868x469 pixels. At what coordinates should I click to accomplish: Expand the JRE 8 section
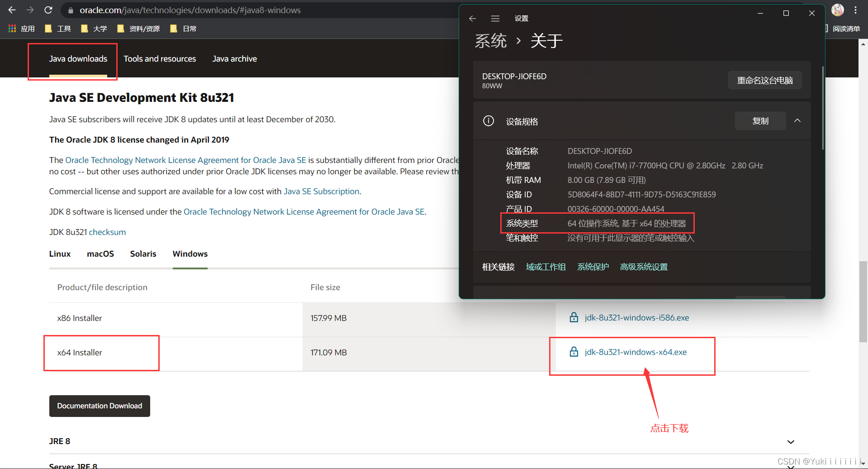pos(791,442)
